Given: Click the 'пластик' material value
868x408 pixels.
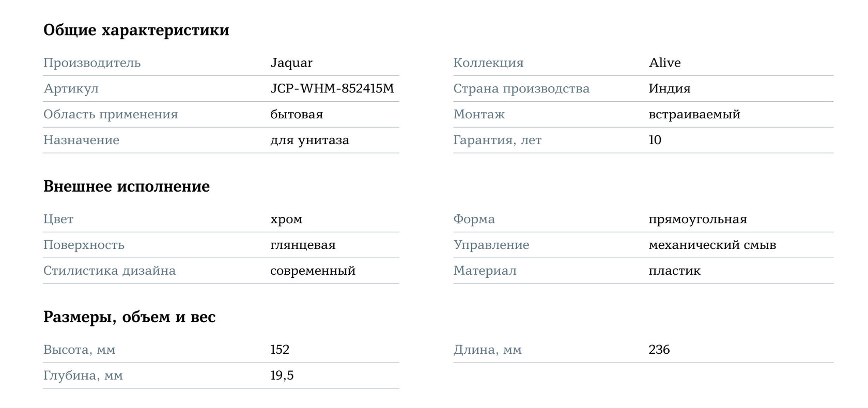Looking at the screenshot, I should [x=674, y=271].
